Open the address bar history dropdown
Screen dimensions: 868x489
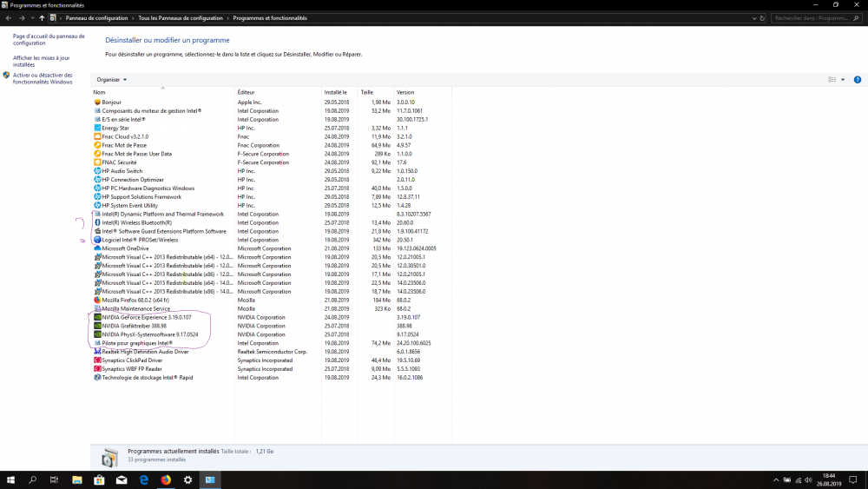[x=754, y=17]
